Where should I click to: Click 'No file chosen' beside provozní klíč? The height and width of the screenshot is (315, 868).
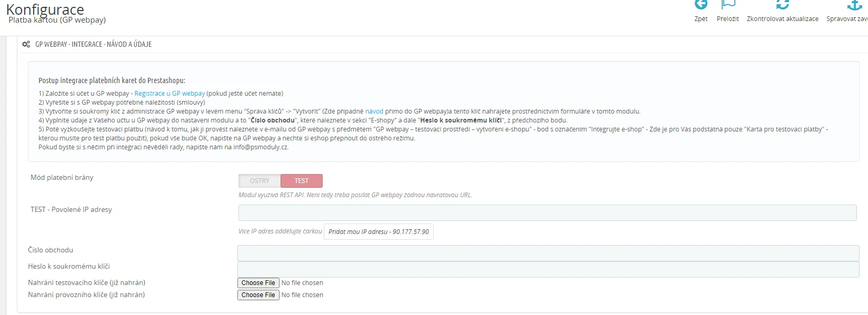tap(302, 295)
